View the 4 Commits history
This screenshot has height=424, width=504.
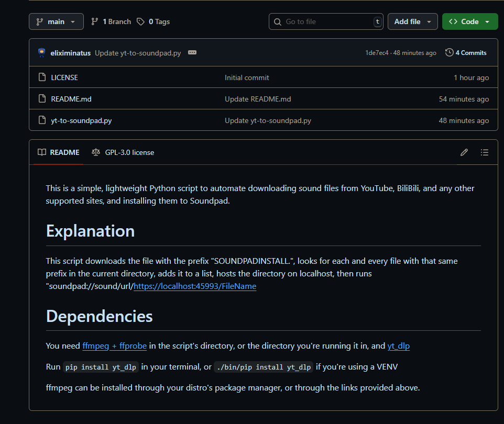(x=466, y=53)
